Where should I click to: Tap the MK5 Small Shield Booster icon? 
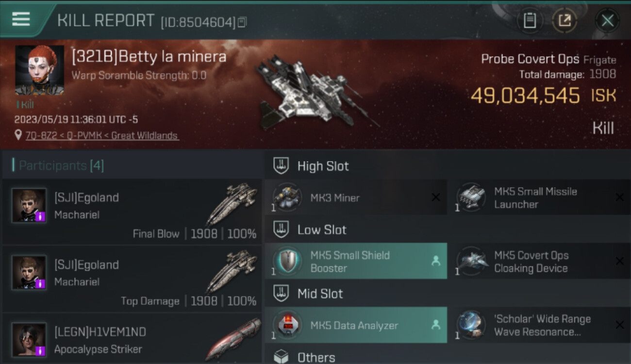(287, 262)
